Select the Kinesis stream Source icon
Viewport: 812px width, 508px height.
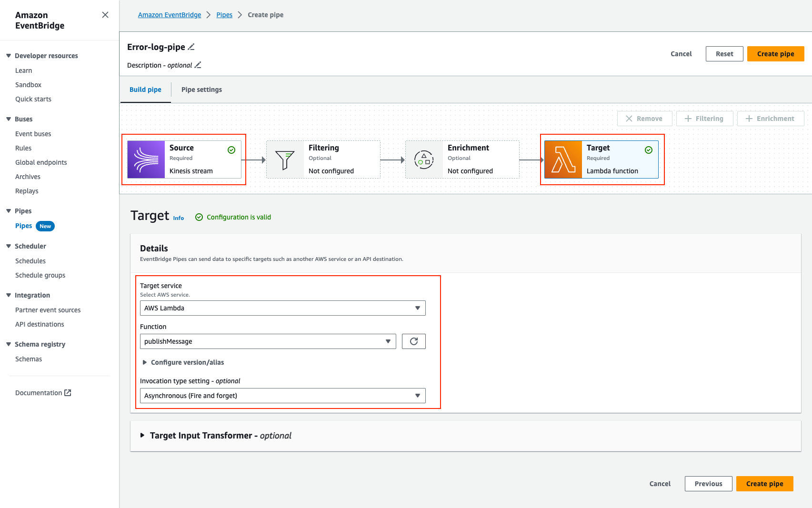[x=146, y=159]
